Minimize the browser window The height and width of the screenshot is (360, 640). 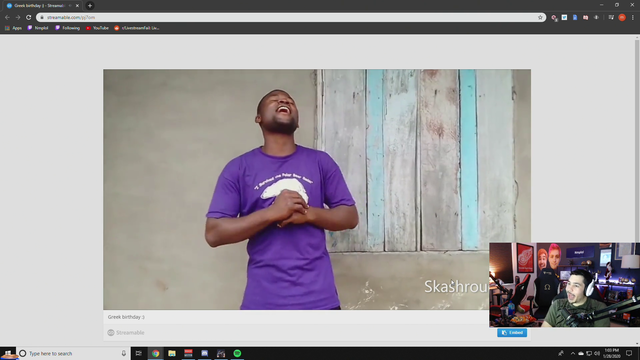(601, 5)
